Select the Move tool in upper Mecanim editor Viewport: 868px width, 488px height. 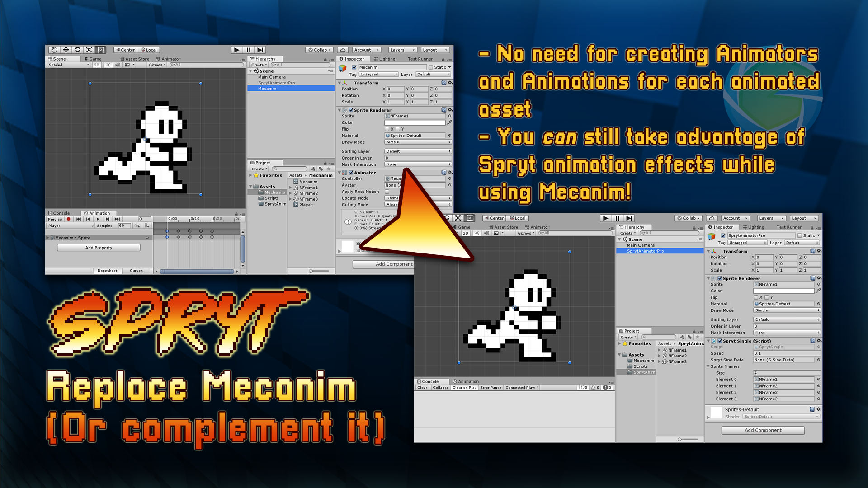[x=66, y=50]
